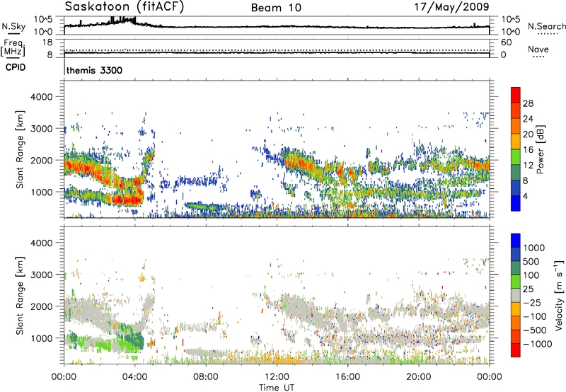Click the 'Freq. [MHz]' axis label

pos(13,48)
